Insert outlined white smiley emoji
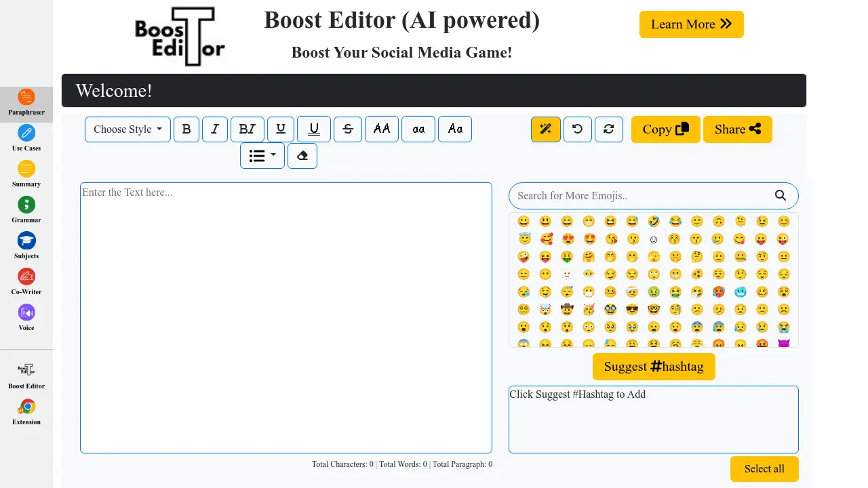 pos(654,239)
